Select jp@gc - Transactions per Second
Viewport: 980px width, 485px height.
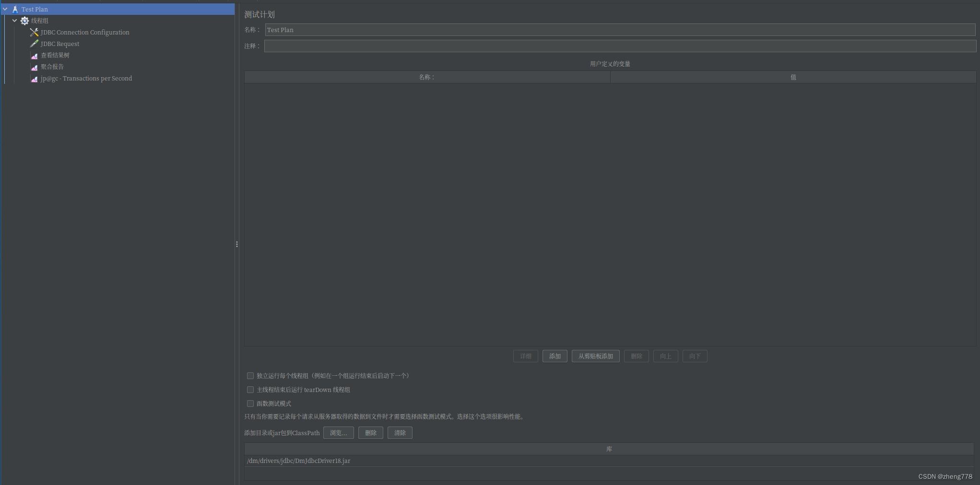(86, 78)
